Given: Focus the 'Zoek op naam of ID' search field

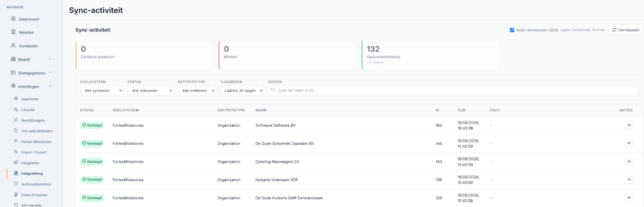Looking at the screenshot, I should pyautogui.click(x=453, y=90).
